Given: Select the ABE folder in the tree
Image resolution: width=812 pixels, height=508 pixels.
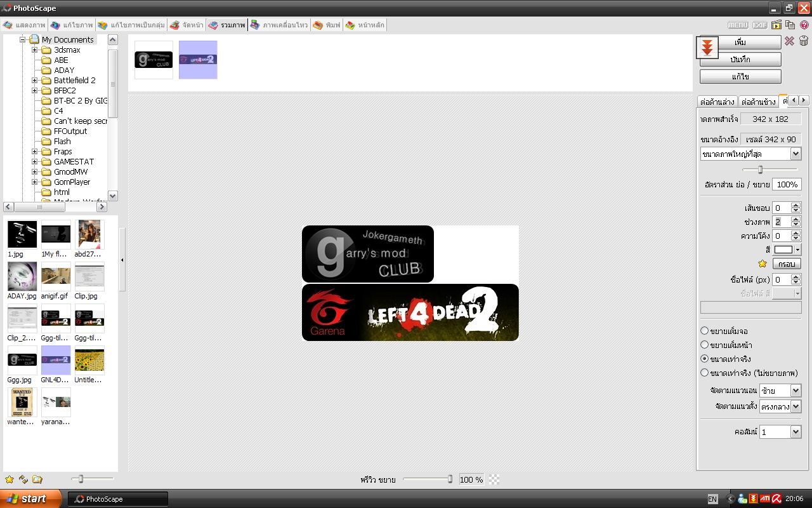Looking at the screenshot, I should click(x=61, y=60).
